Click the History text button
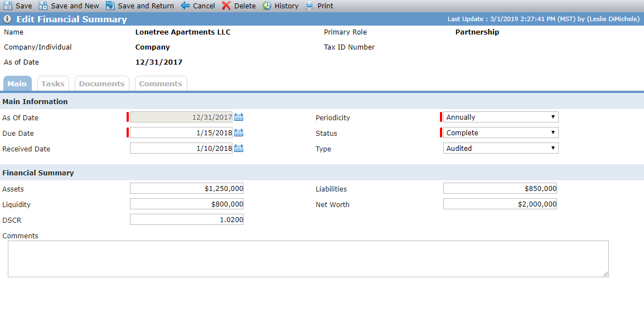Image resolution: width=644 pixels, height=314 pixels. (x=286, y=6)
